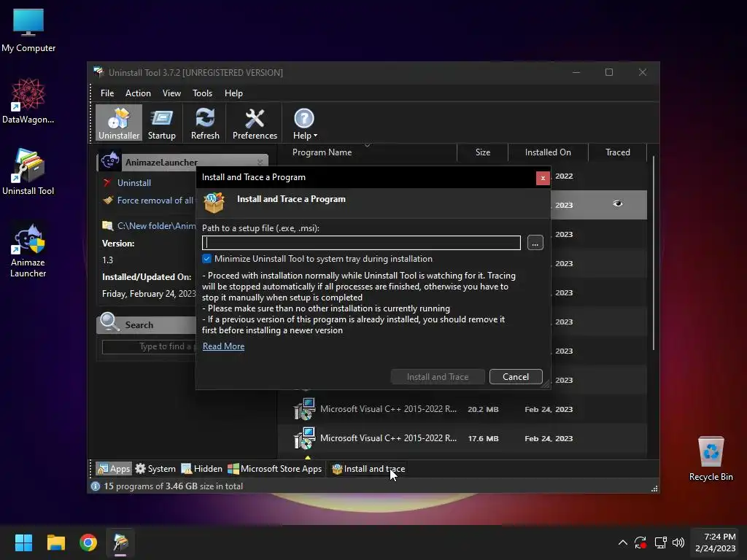Click the Type to find search field
Screen dimensions: 747x560
coord(149,346)
